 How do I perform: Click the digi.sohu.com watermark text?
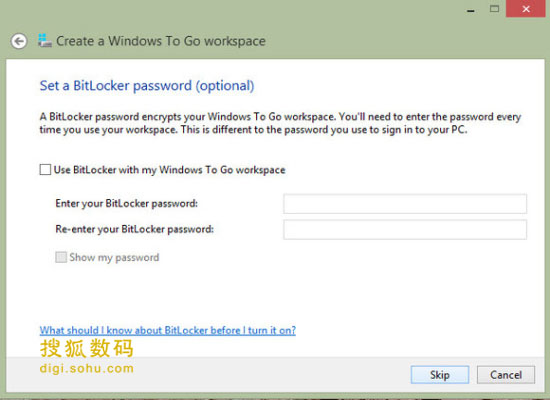[87, 368]
